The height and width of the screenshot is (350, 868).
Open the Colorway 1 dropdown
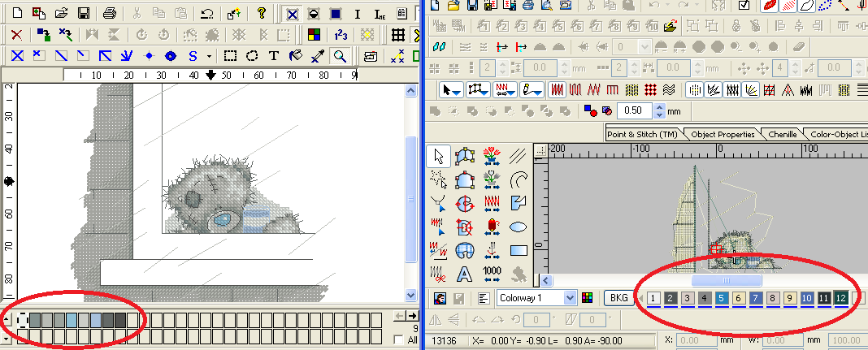pos(571,298)
